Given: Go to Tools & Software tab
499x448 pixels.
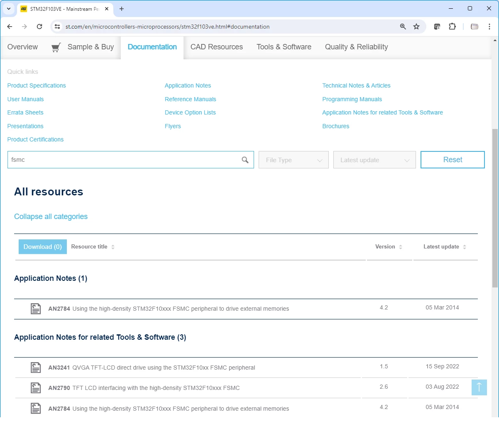Looking at the screenshot, I should pos(284,47).
